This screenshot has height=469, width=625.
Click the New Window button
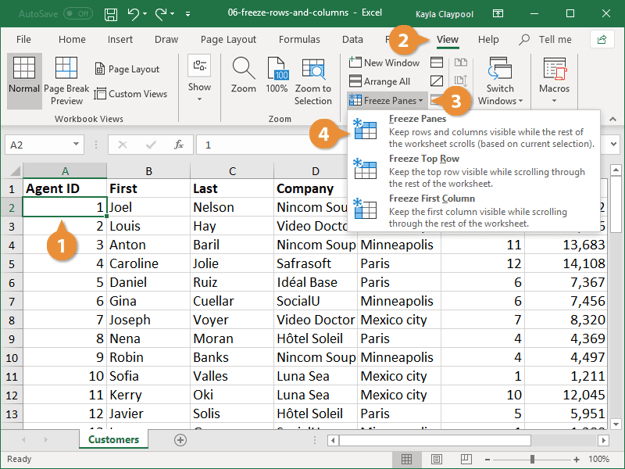pyautogui.click(x=383, y=63)
